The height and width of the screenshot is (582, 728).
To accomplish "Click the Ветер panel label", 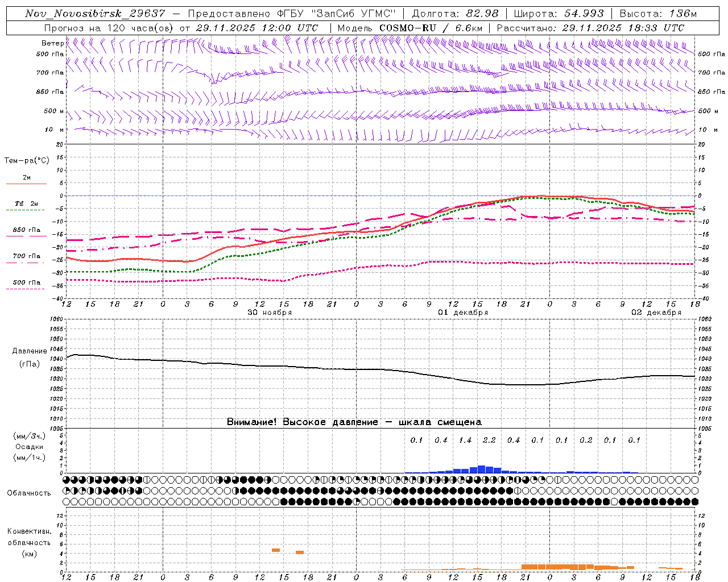I will (52, 43).
